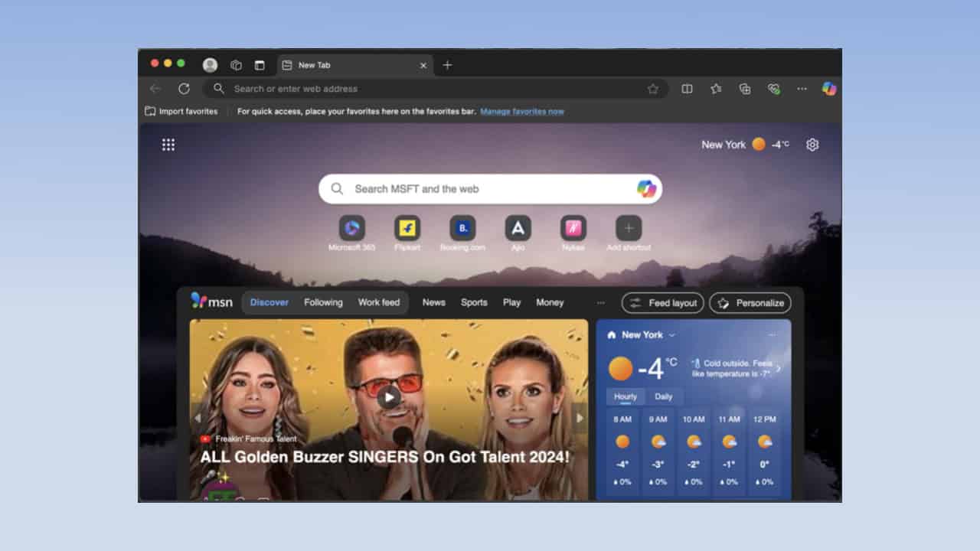
Task: Close the New Tab tab
Action: (423, 66)
